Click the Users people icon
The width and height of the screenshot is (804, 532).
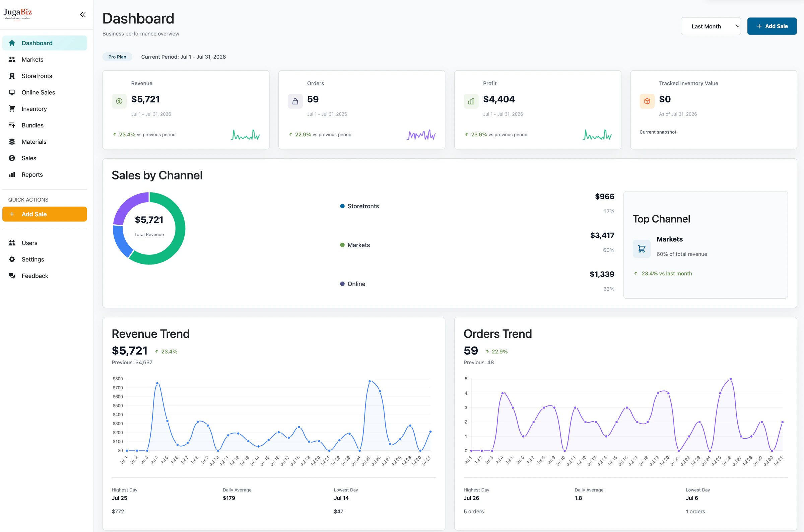tap(12, 243)
